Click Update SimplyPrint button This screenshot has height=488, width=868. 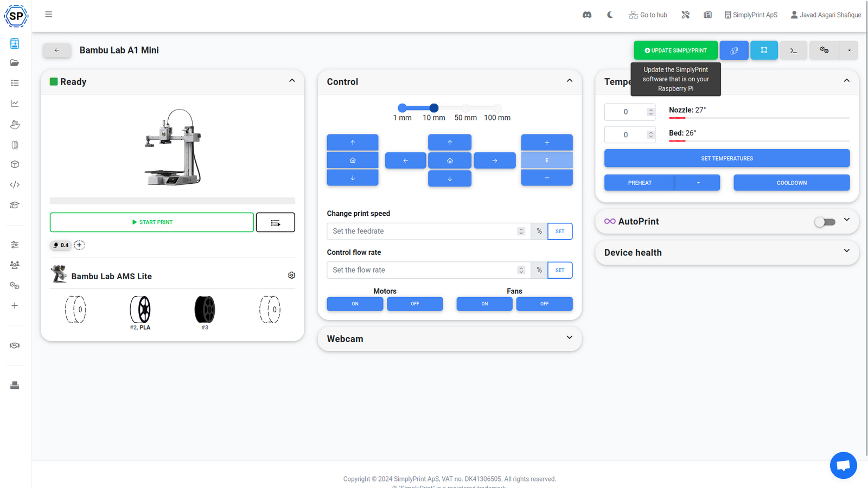pos(675,50)
